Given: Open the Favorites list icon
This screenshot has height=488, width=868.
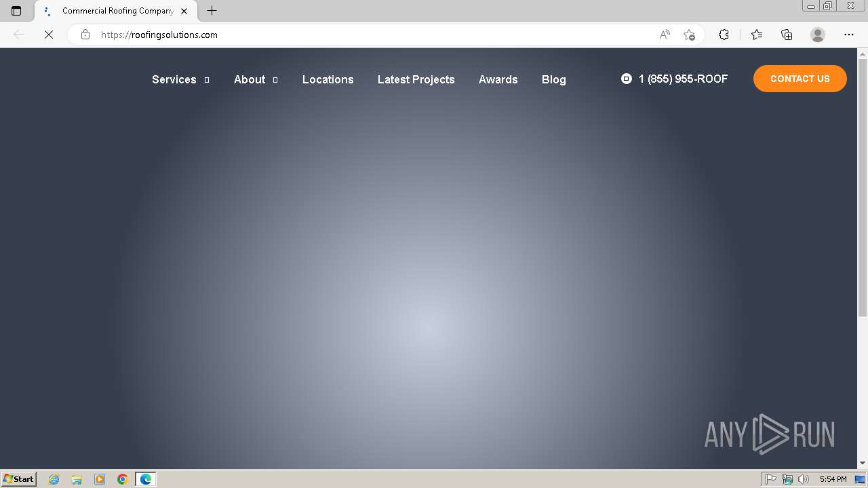Looking at the screenshot, I should point(757,35).
